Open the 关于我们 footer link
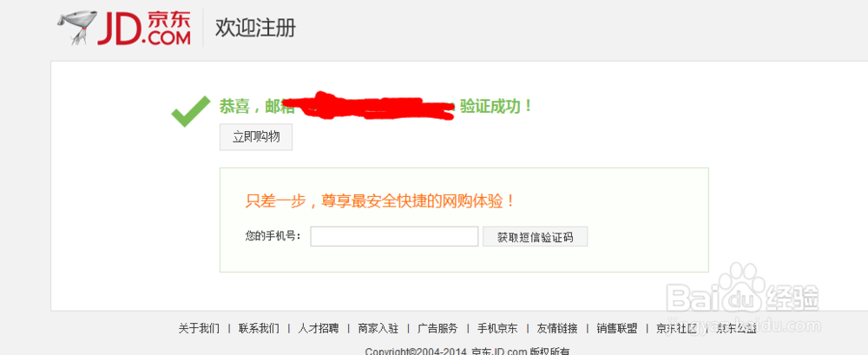 click(x=199, y=328)
